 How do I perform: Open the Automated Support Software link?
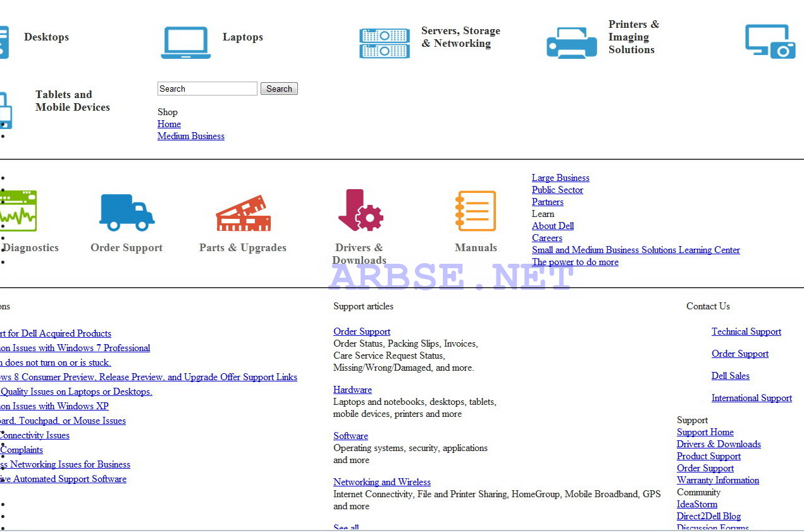pos(63,479)
